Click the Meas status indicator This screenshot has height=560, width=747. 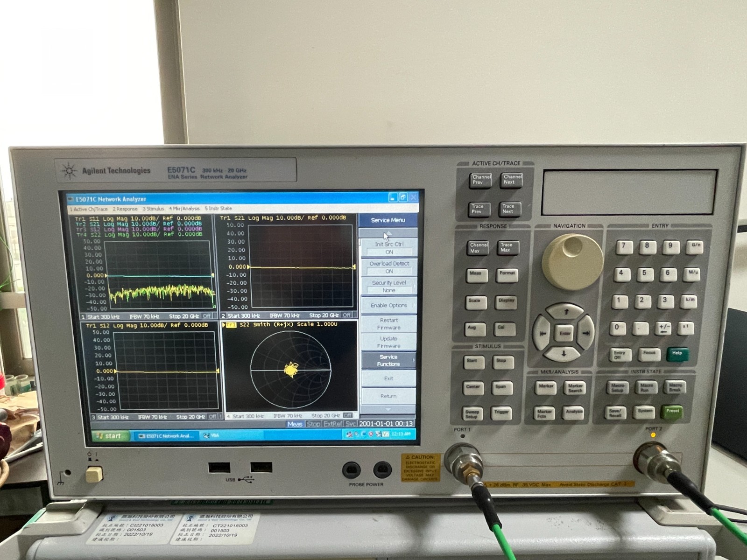[x=295, y=424]
